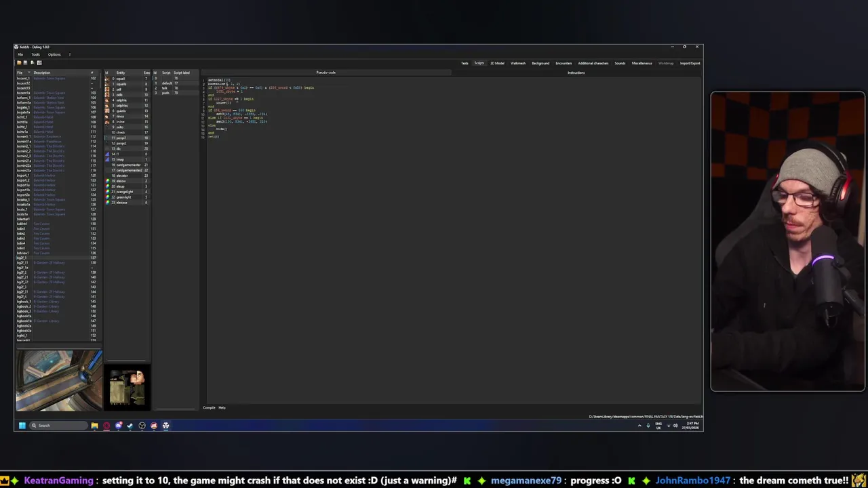The image size is (868, 488).
Task: Select entity cardgamemaster row
Action: point(127,165)
